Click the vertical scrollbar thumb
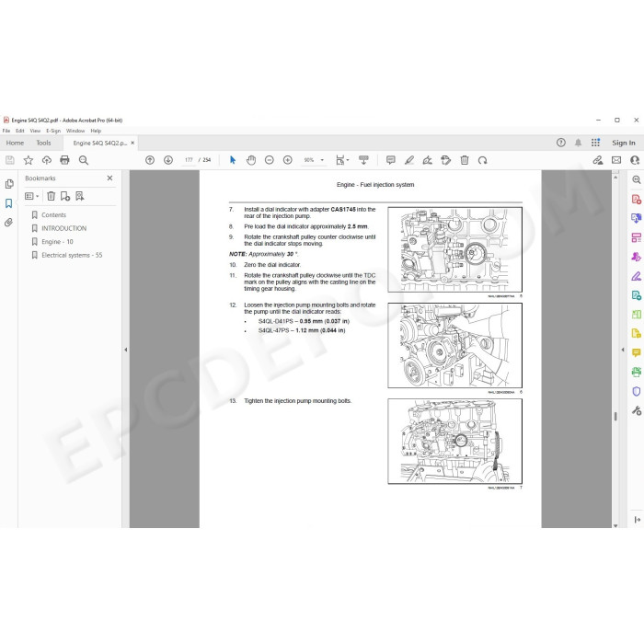Screen dimensions: 644x644 pyautogui.click(x=615, y=417)
